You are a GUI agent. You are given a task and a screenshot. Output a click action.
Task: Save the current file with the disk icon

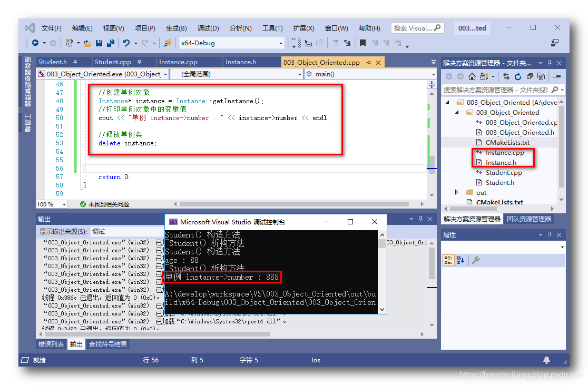[x=99, y=43]
